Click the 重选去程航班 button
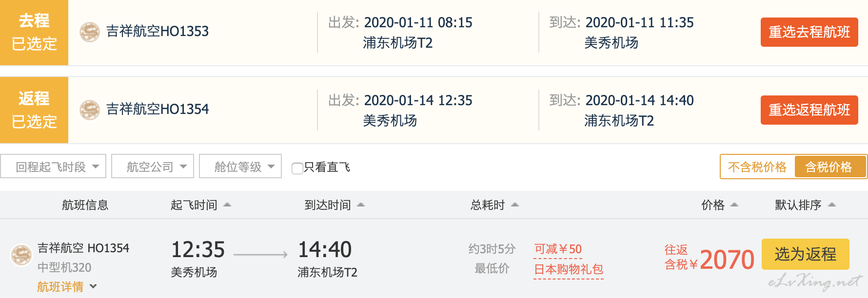This screenshot has width=868, height=298. tap(809, 32)
